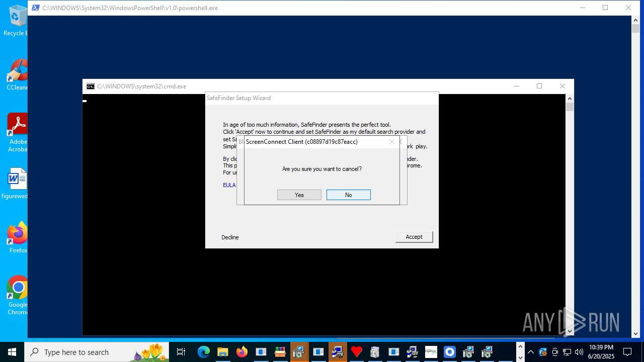644x362 pixels.
Task: Launch CCleaner from the desktop
Action: (17, 75)
